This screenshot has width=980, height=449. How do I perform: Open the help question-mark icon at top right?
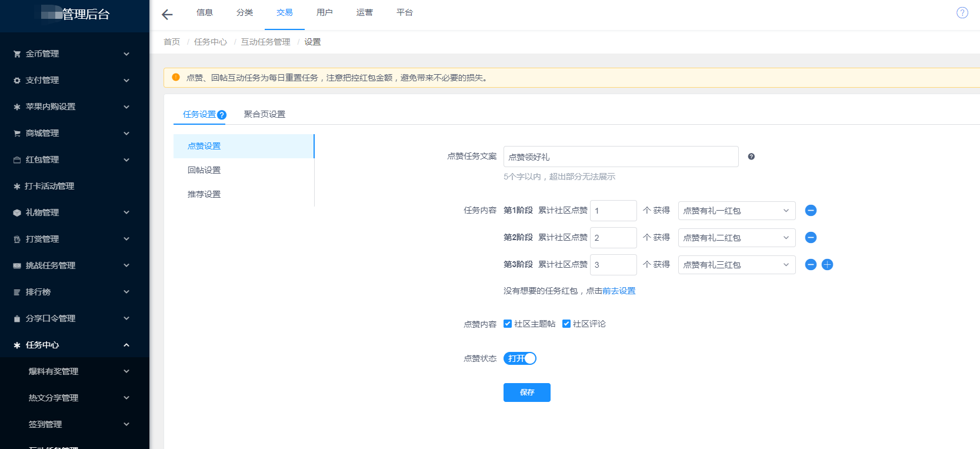tap(962, 13)
